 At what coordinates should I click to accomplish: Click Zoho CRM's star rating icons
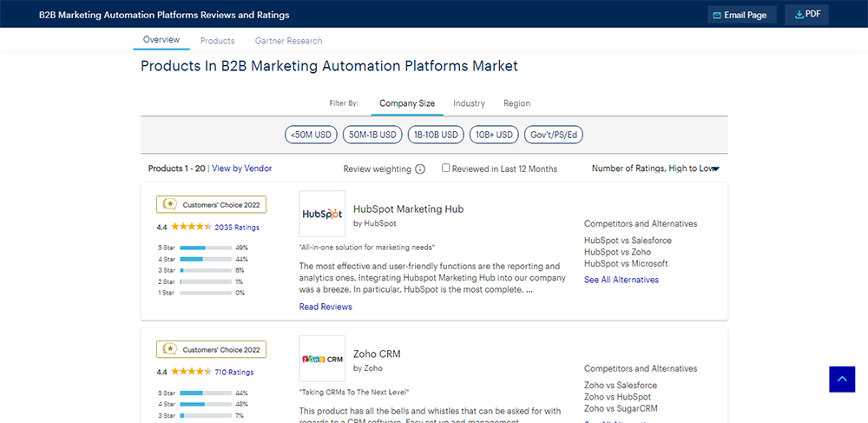tap(191, 372)
